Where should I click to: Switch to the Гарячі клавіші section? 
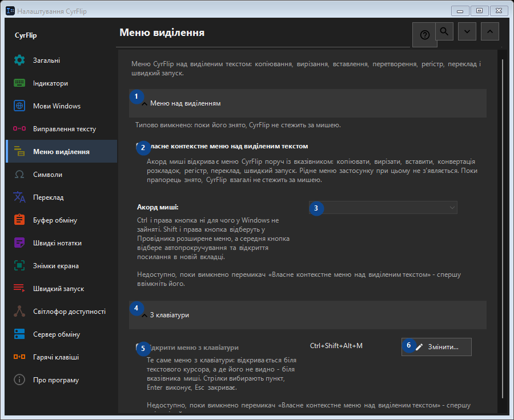coord(61,357)
